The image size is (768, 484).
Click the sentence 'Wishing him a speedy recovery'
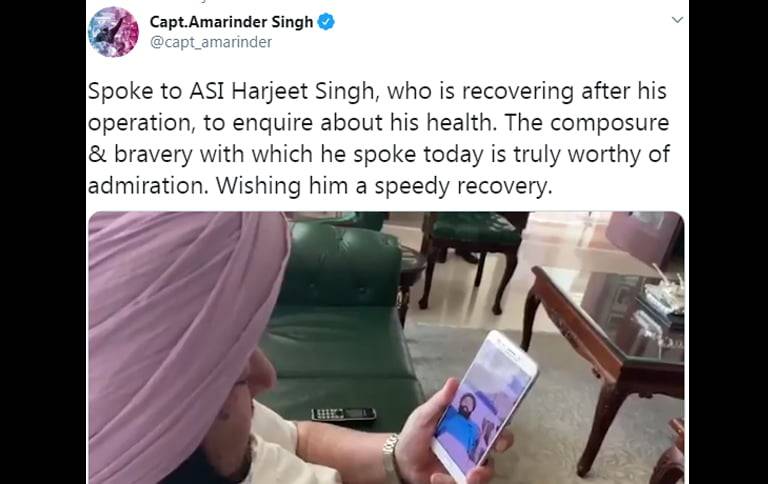[x=384, y=187]
